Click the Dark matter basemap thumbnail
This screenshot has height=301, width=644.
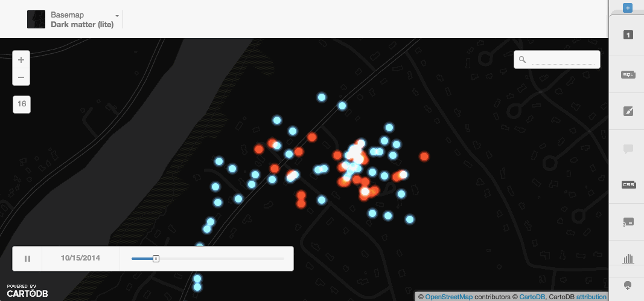36,19
